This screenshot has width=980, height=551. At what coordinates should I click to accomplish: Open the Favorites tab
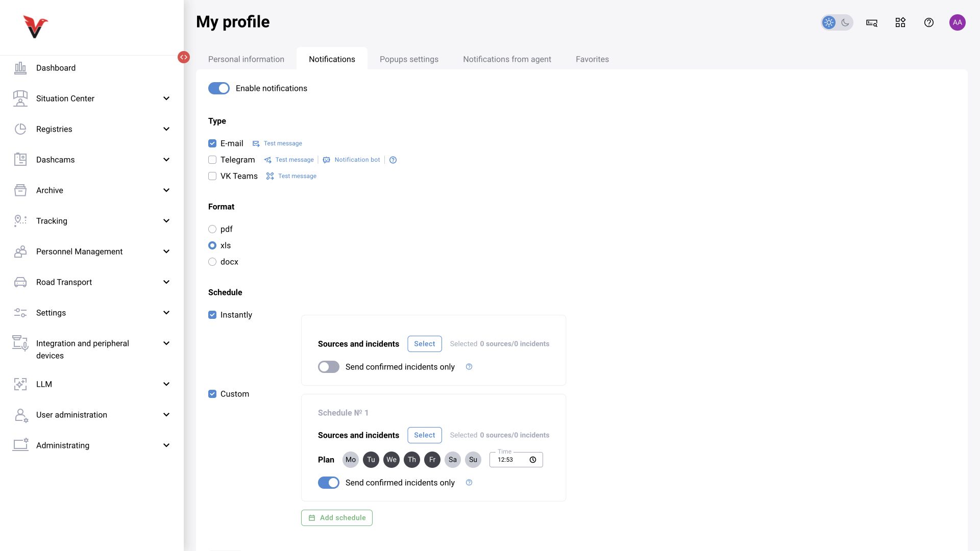[x=592, y=59]
